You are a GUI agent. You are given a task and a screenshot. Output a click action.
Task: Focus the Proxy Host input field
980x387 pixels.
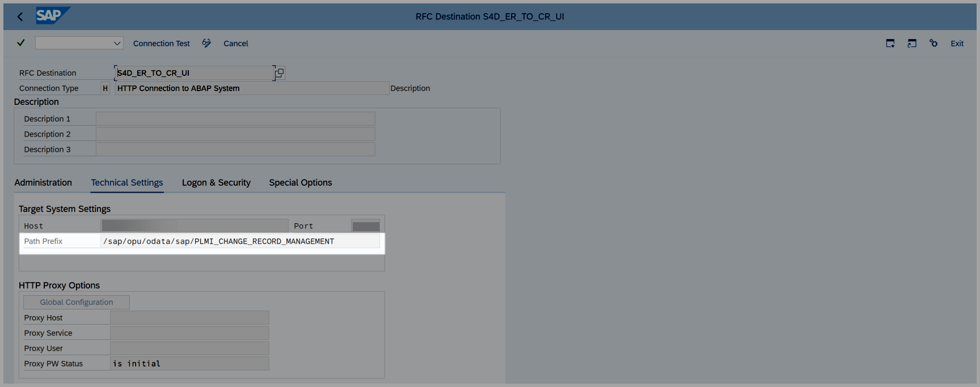[189, 318]
